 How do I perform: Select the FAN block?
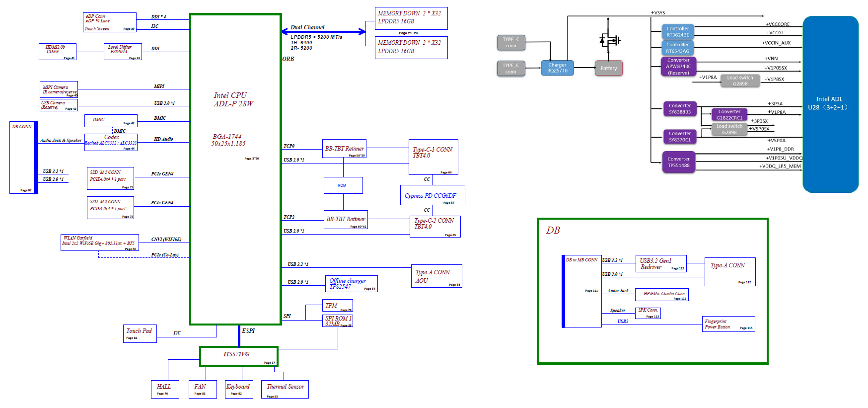204,389
